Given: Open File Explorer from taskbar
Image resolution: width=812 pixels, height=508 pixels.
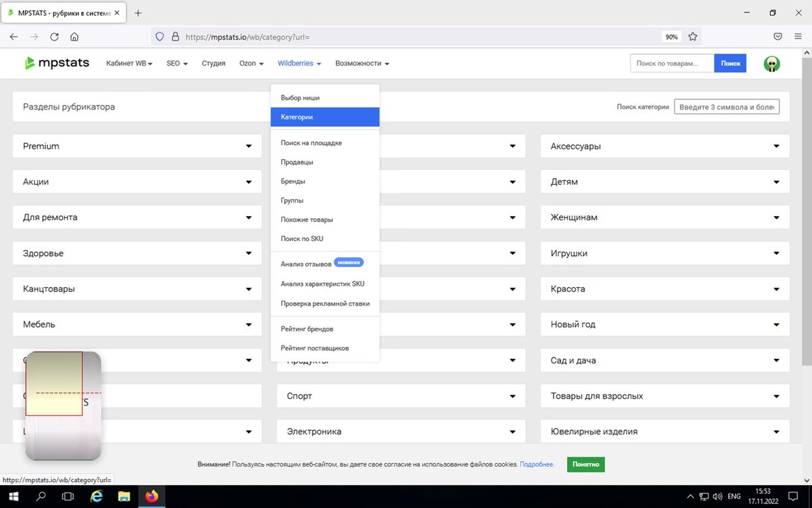Looking at the screenshot, I should pyautogui.click(x=124, y=496).
